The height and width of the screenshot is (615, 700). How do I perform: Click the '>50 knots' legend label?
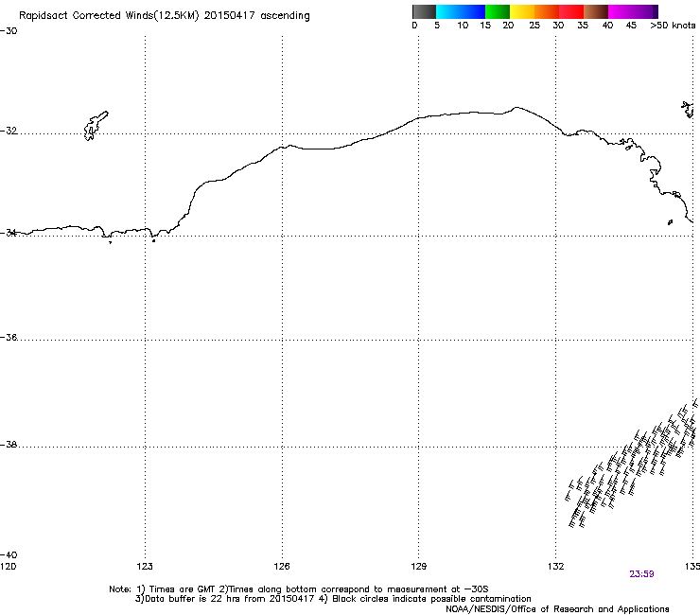pos(673,26)
